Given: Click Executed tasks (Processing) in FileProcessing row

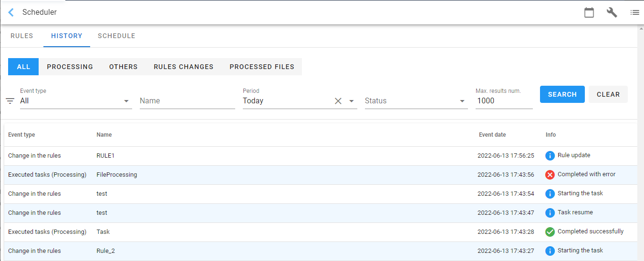Looking at the screenshot, I should coord(47,175).
